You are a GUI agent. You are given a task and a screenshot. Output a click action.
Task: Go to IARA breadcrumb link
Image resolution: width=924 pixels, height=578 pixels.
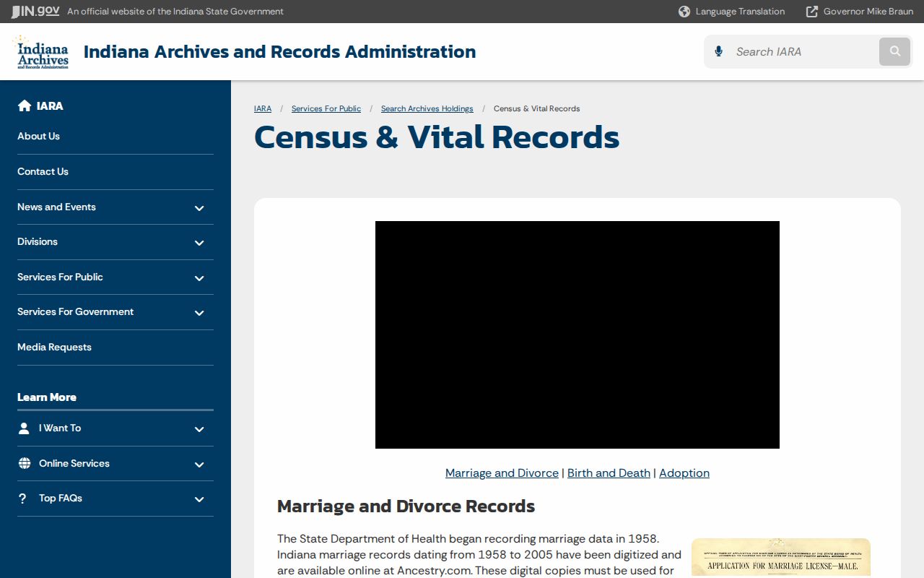263,108
